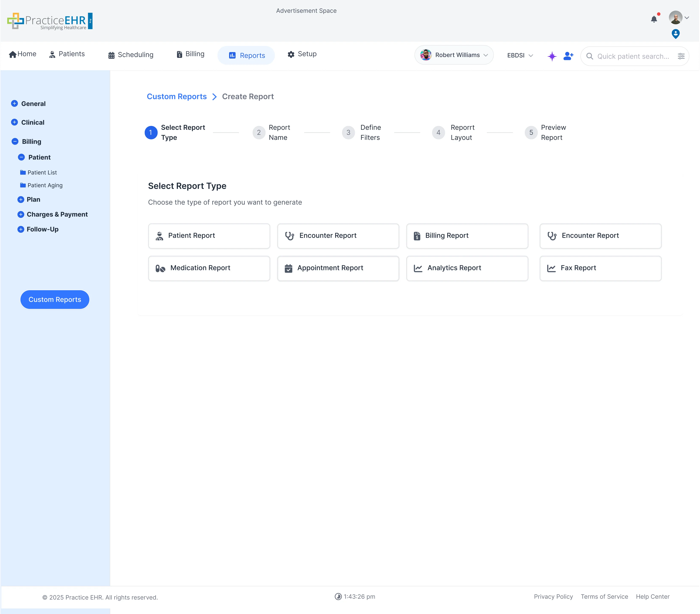Expand the Charges & Payment section
Image resolution: width=700 pixels, height=614 pixels.
[x=21, y=214]
